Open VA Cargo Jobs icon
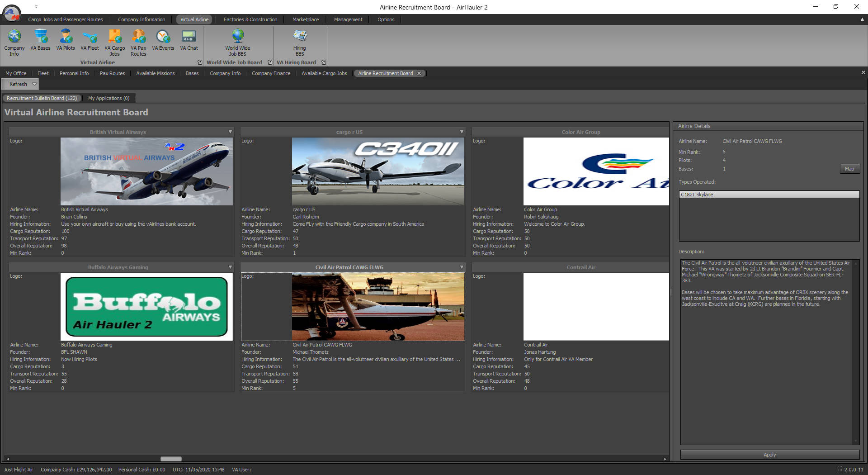 tap(115, 43)
